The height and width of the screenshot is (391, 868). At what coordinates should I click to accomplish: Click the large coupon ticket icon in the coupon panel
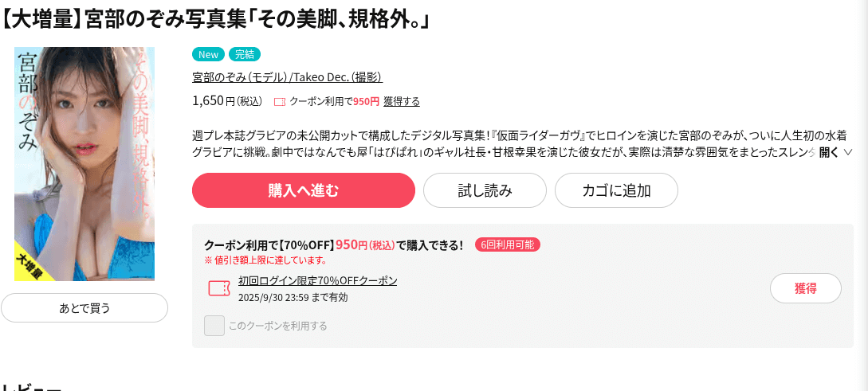pyautogui.click(x=219, y=287)
